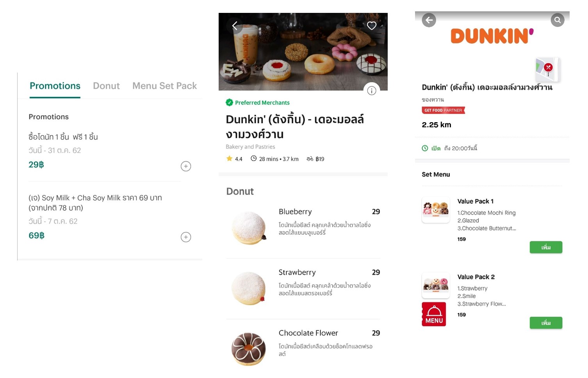This screenshot has width=588, height=378.
Task: Add Value Pack 1 with green button
Action: pyautogui.click(x=546, y=247)
